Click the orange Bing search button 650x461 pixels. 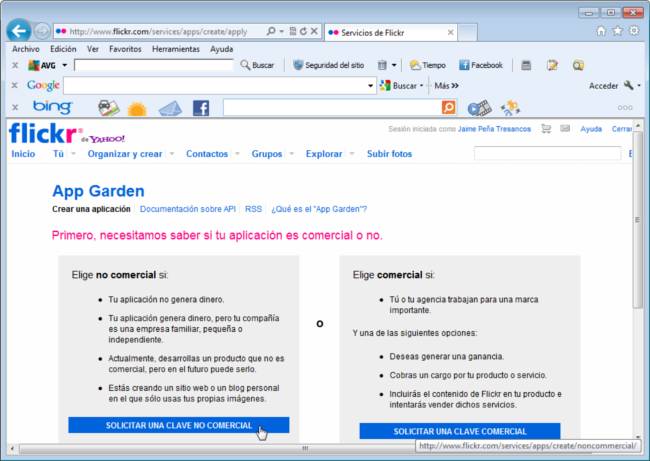(x=449, y=107)
